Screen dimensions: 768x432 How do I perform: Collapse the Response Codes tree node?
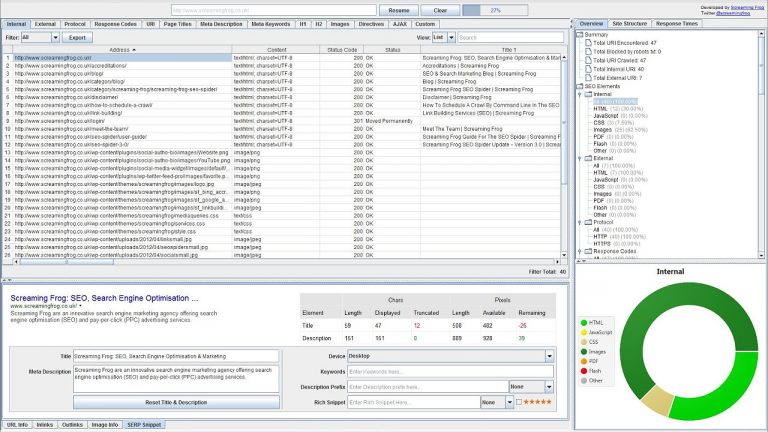click(579, 251)
